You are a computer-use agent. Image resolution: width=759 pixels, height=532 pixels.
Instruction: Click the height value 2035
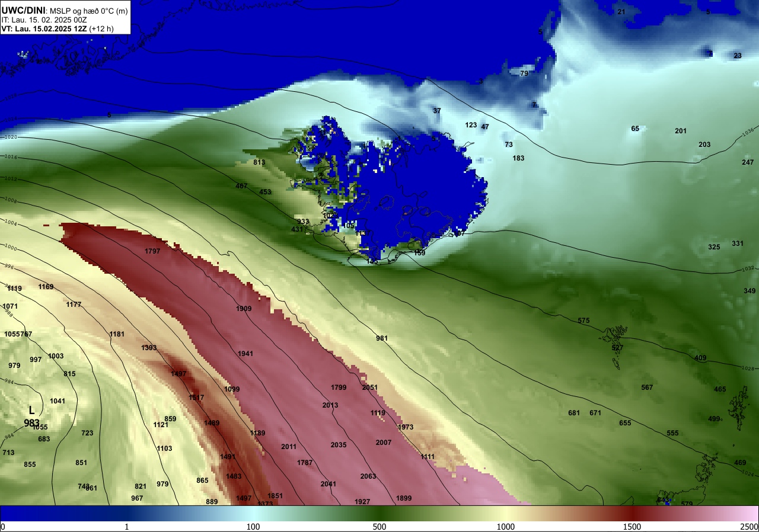[339, 445]
